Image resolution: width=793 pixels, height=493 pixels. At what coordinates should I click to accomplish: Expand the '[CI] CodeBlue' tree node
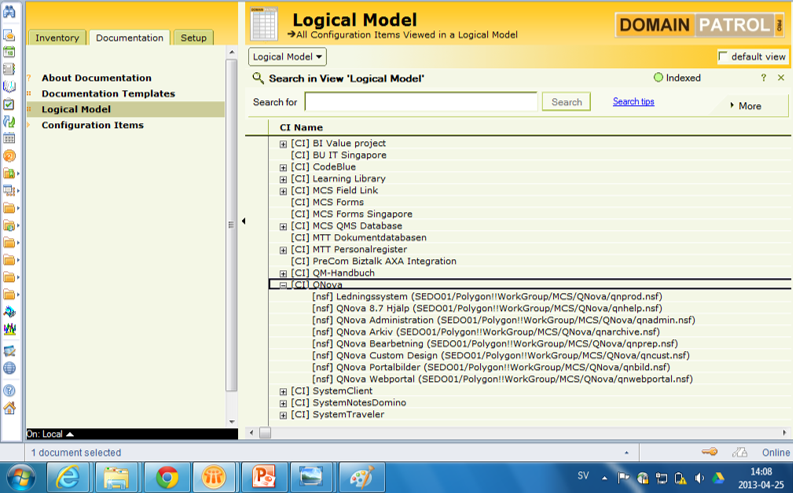(x=283, y=167)
